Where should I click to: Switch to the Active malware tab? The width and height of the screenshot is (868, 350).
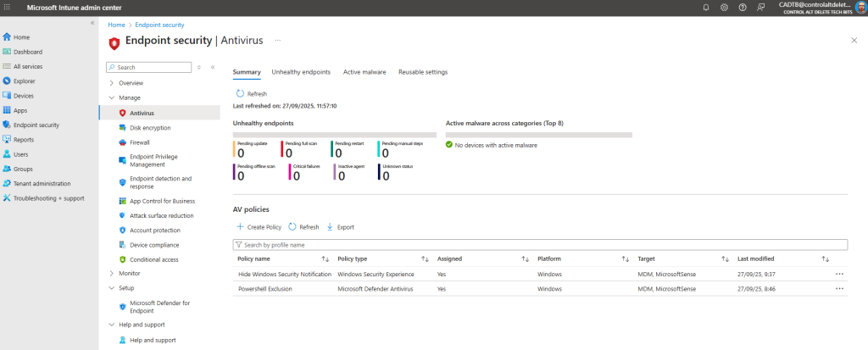(x=364, y=72)
